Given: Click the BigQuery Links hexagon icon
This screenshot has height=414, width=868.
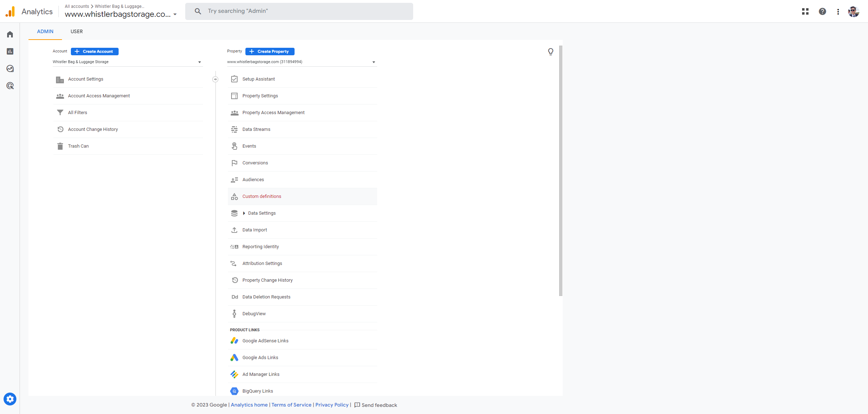Looking at the screenshot, I should (x=234, y=391).
